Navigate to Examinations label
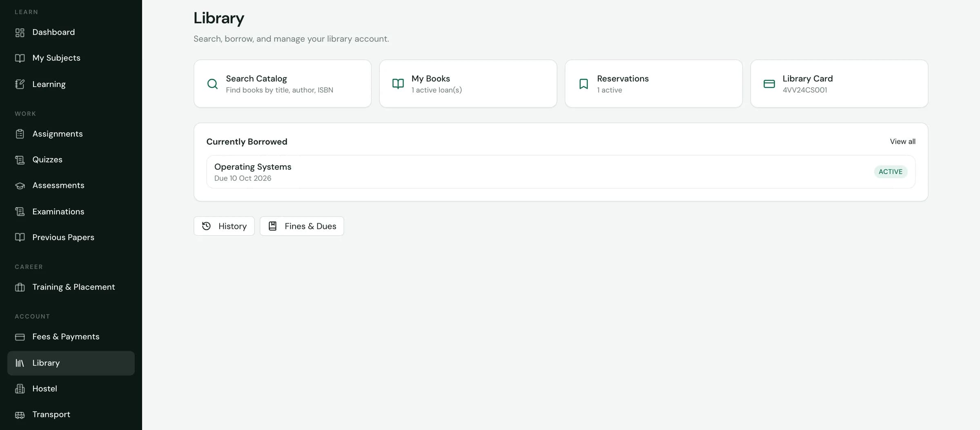Viewport: 980px width, 430px height. click(x=58, y=212)
